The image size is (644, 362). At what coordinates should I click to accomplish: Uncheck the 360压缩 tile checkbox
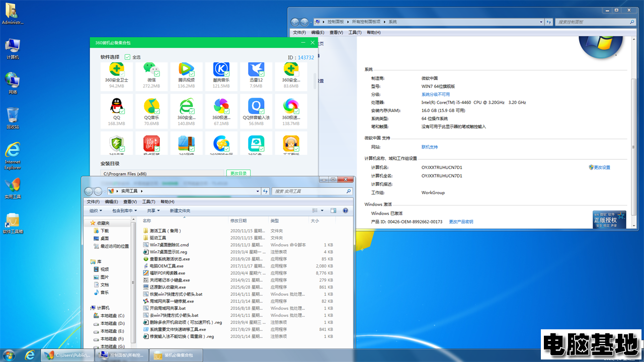(192, 149)
